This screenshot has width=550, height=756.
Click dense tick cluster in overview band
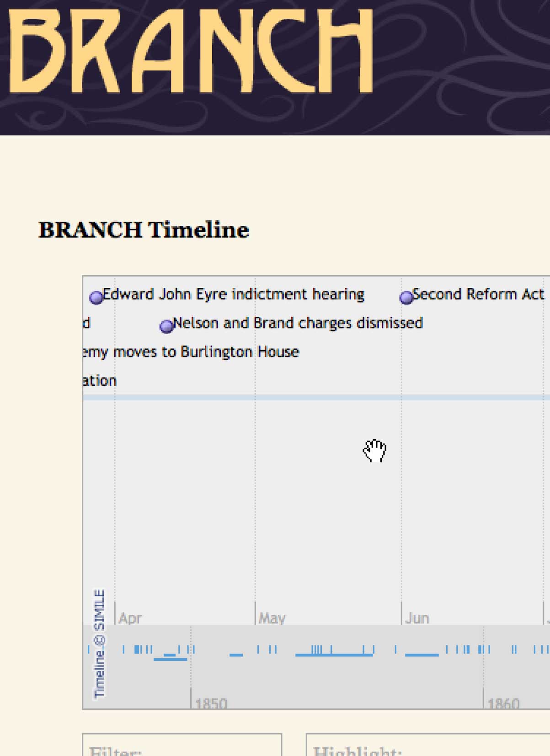[x=316, y=650]
